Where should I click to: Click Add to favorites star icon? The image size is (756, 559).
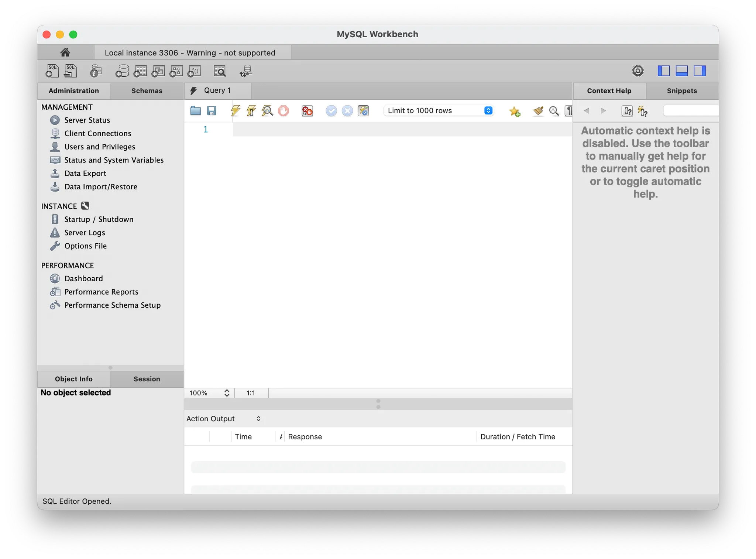(515, 111)
